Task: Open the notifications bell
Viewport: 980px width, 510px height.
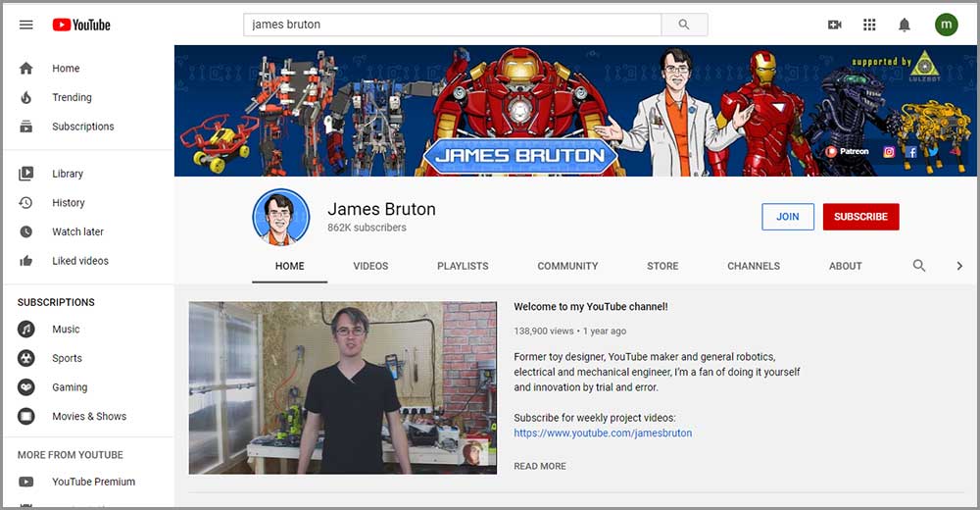Action: pos(905,25)
